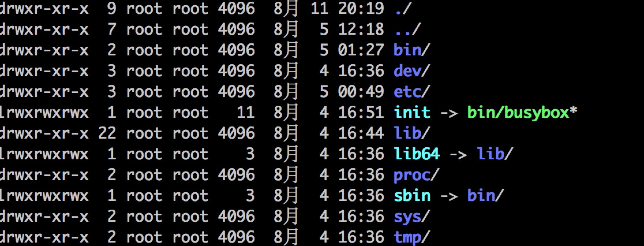Click the "dev/" directory name
Screen dimensions: 644x246
click(412, 71)
